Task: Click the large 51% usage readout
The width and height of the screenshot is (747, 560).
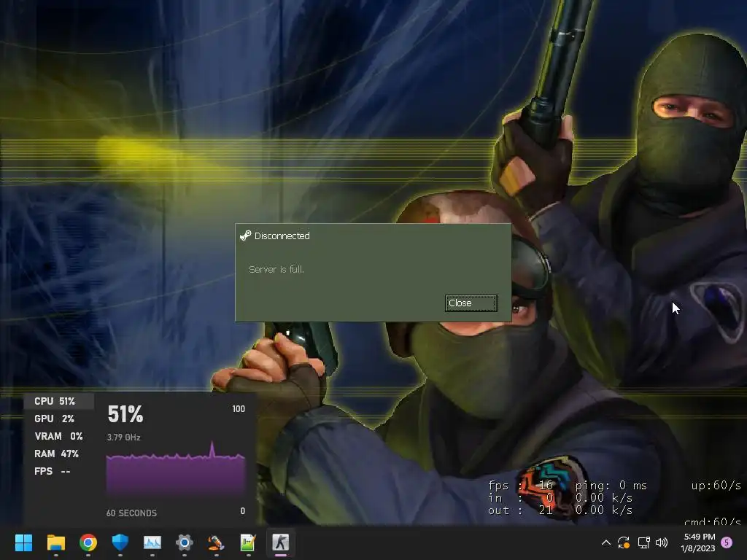Action: click(125, 414)
